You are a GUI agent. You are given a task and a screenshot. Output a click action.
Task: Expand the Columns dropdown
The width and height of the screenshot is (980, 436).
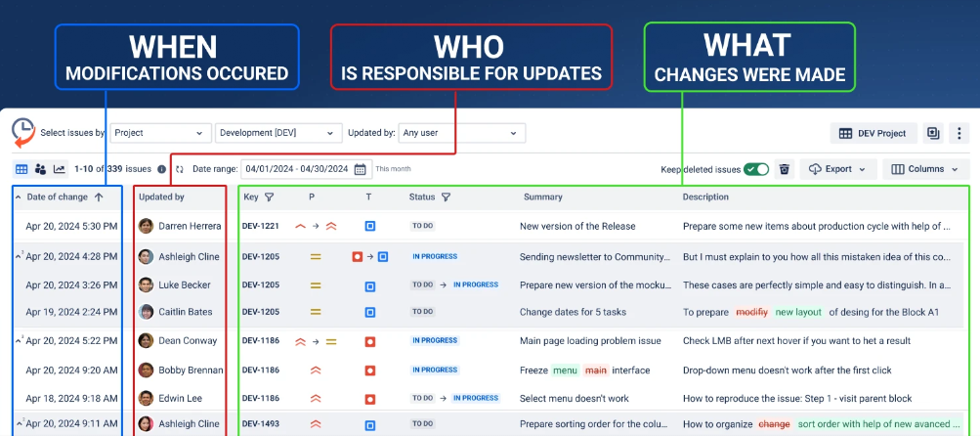pyautogui.click(x=925, y=169)
